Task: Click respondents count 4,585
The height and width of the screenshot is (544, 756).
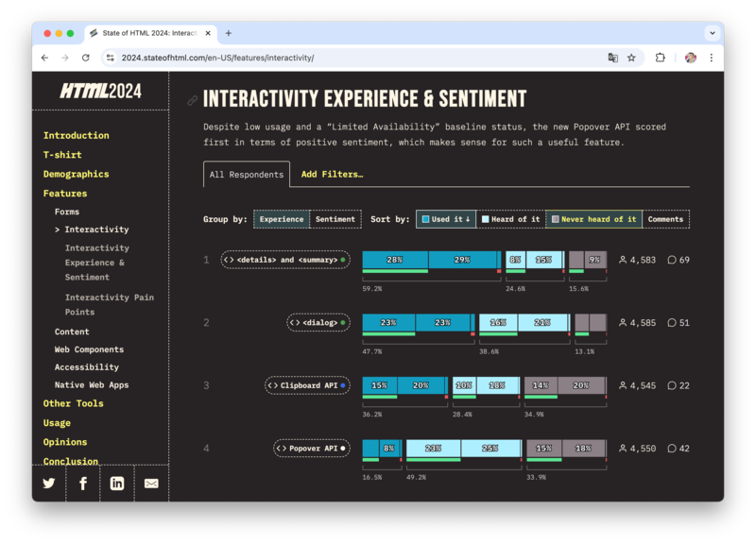Action: coord(637,322)
